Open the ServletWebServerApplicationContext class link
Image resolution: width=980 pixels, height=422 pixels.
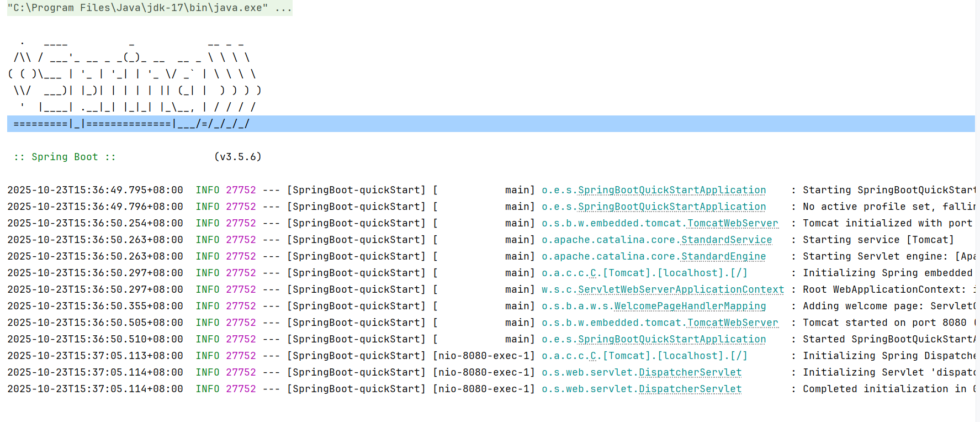(x=681, y=289)
